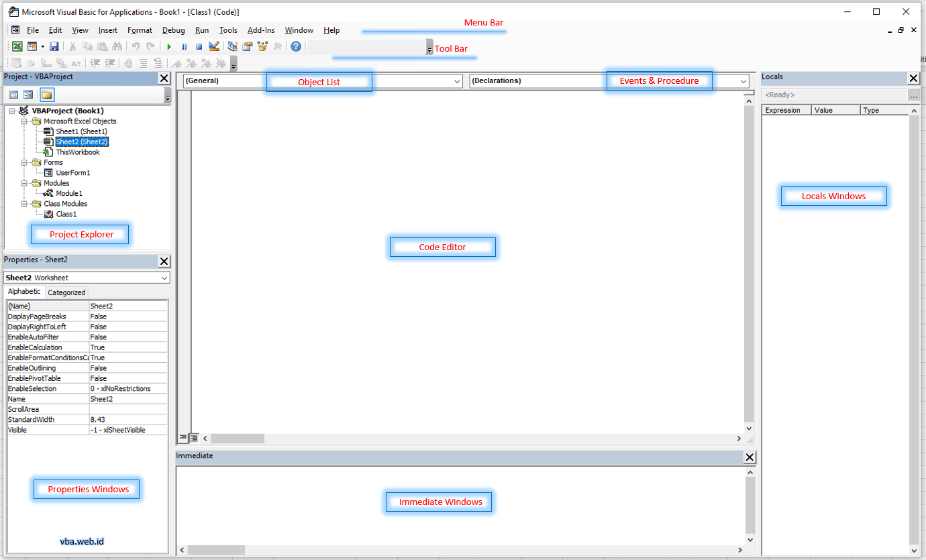Collapse the Class Modules folder node
The image size is (926, 560).
(x=25, y=204)
